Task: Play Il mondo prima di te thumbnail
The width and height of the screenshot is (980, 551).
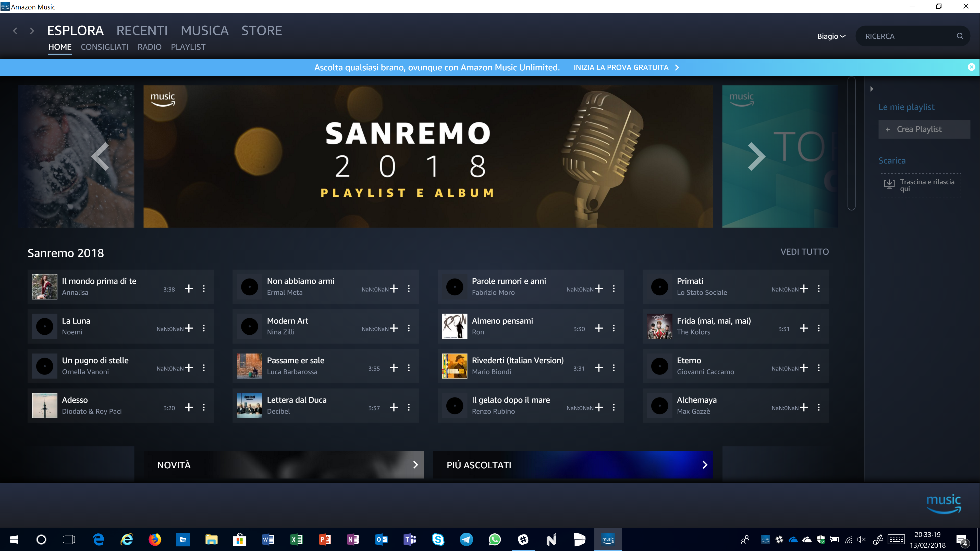Action: click(x=44, y=287)
